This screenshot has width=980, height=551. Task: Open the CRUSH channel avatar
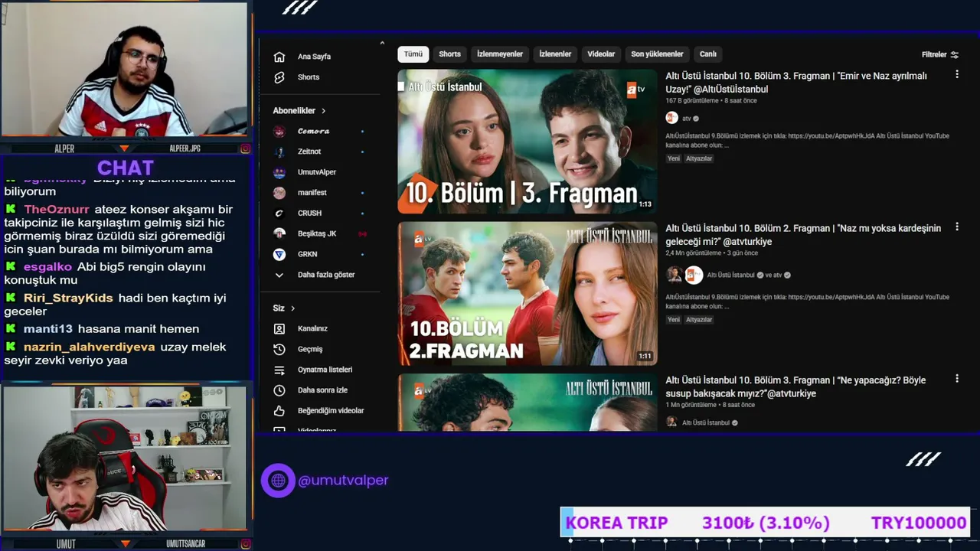(x=279, y=214)
